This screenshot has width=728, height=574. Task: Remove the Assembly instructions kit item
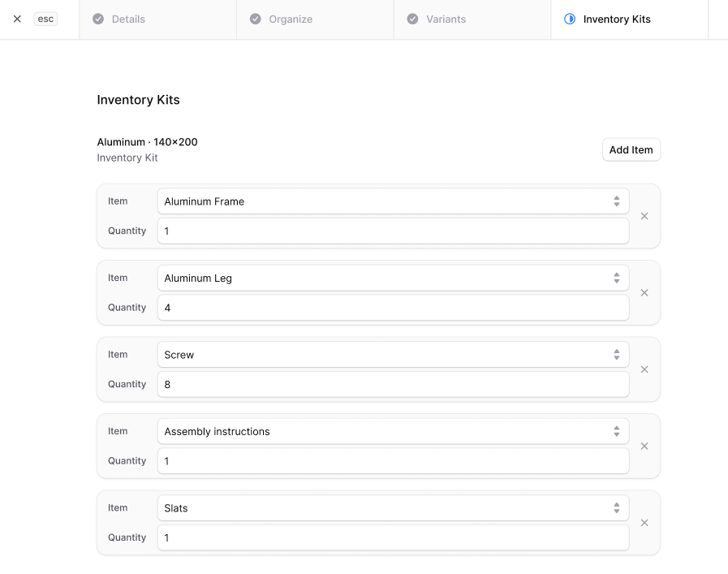click(x=644, y=446)
